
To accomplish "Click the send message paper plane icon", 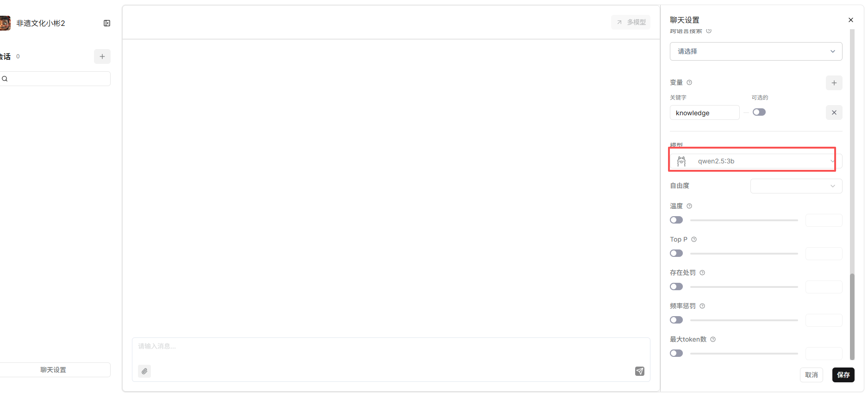I will pyautogui.click(x=639, y=371).
